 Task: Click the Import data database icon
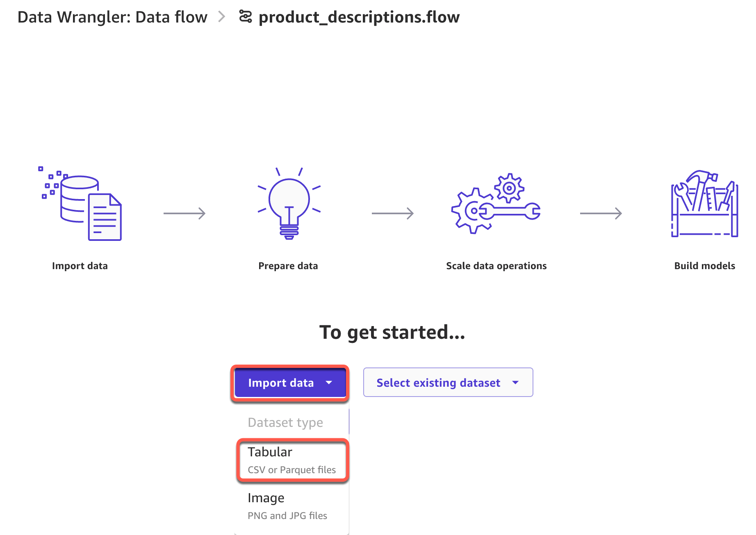pos(80,204)
